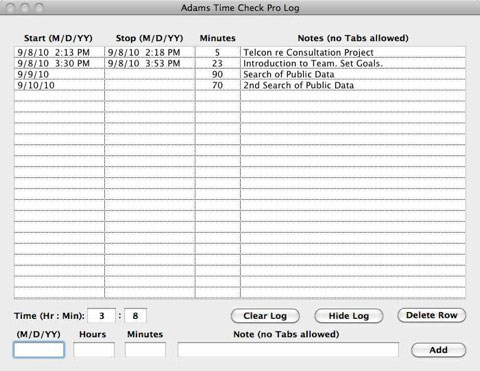Focus the bottom Minutes input field

(145, 350)
